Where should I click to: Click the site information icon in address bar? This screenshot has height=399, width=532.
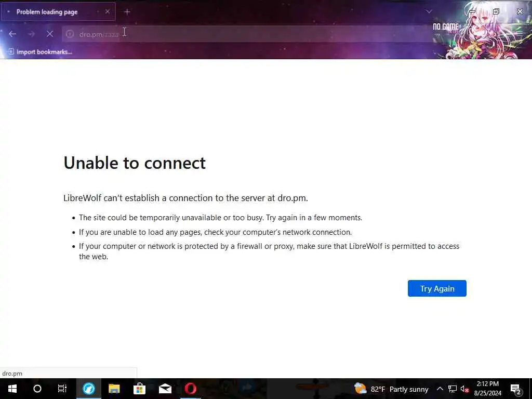pos(70,34)
